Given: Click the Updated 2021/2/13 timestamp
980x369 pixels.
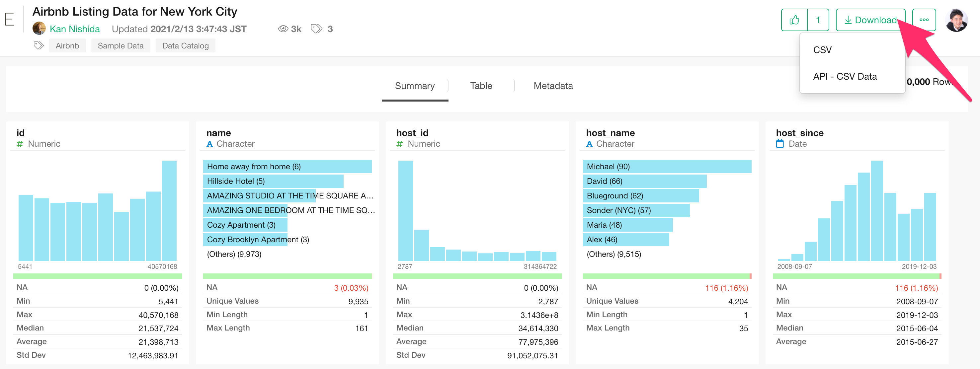Looking at the screenshot, I should coord(179,29).
